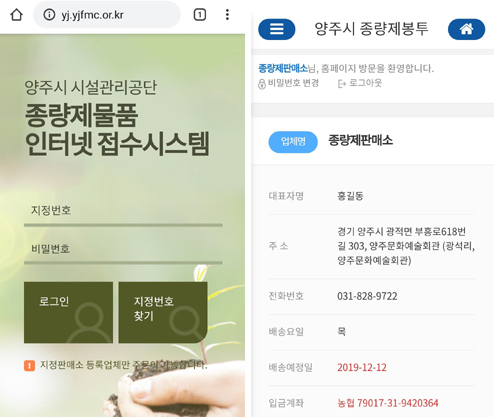Image resolution: width=500 pixels, height=417 pixels.
Task: Click the red 농협 deposit account number
Action: [388, 403]
